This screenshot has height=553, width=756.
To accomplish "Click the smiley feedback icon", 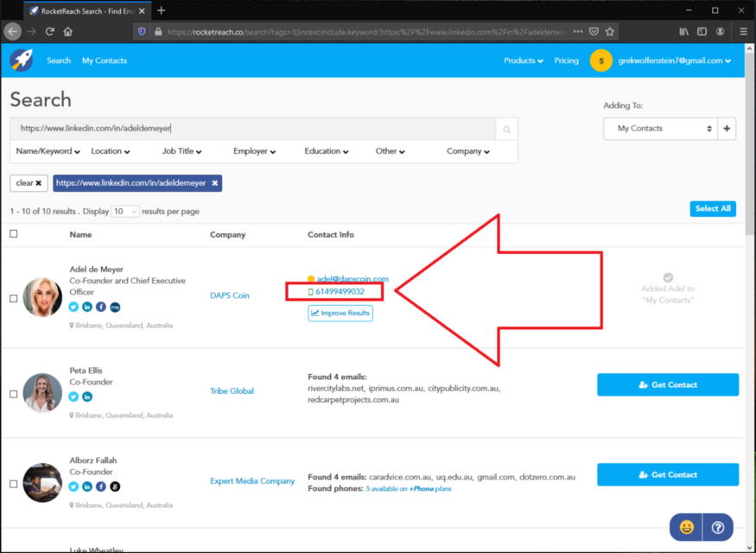I will pos(686,527).
